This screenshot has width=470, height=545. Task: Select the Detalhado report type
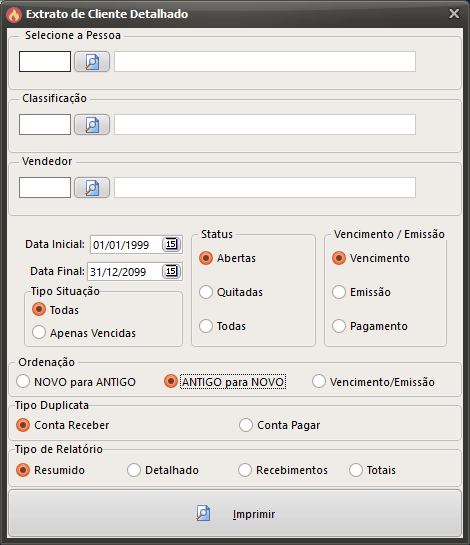tap(163, 470)
